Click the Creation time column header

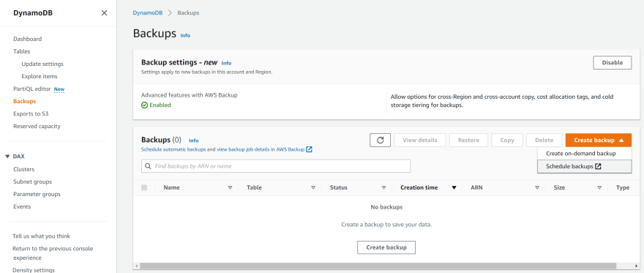click(x=419, y=187)
